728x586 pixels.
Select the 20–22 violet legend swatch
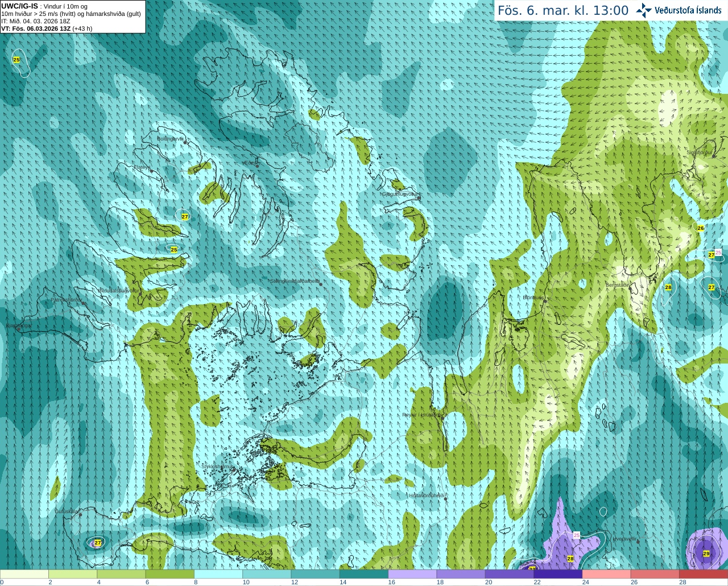pos(510,574)
